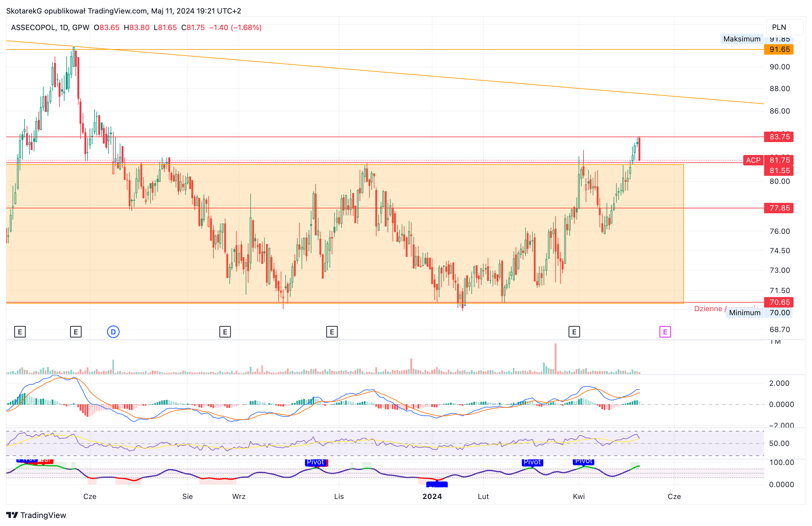Click the Lut month label on time axis
Image resolution: width=812 pixels, height=526 pixels.
point(483,496)
